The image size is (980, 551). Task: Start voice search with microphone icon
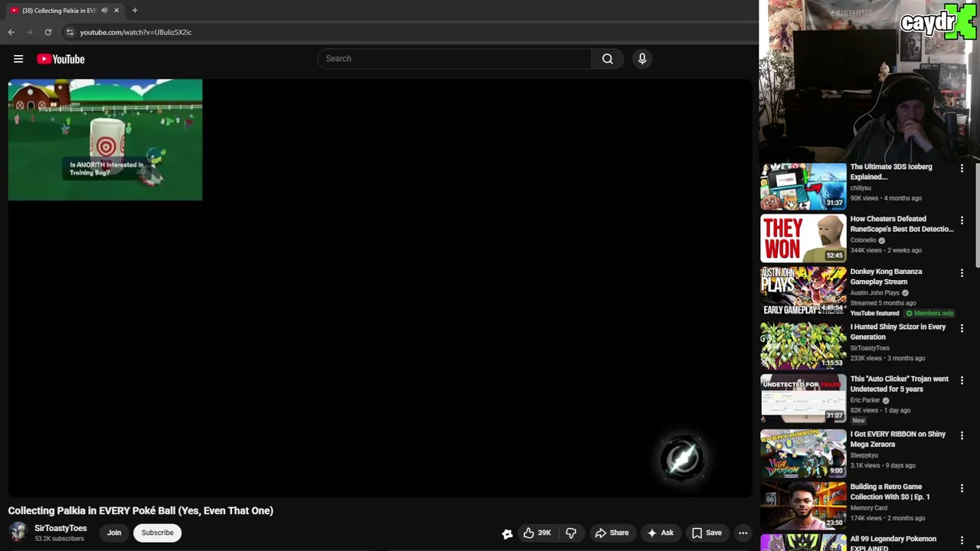point(642,59)
